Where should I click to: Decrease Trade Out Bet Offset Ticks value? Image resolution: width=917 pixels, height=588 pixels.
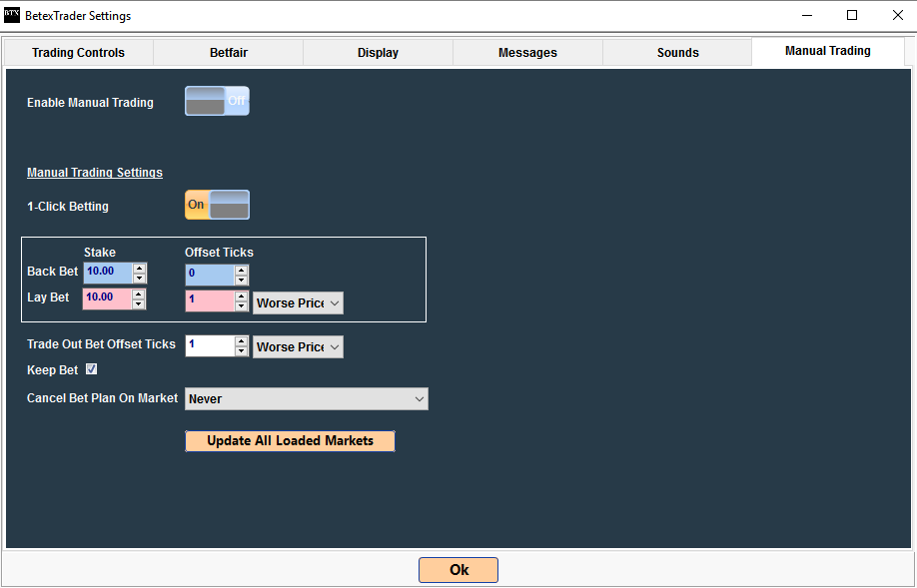pyautogui.click(x=242, y=352)
